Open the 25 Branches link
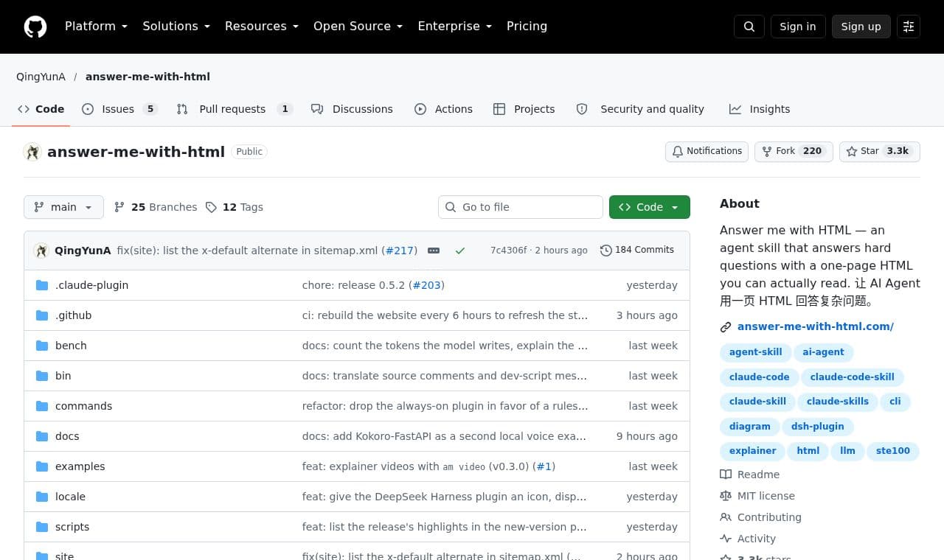This screenshot has width=944, height=560. [156, 207]
